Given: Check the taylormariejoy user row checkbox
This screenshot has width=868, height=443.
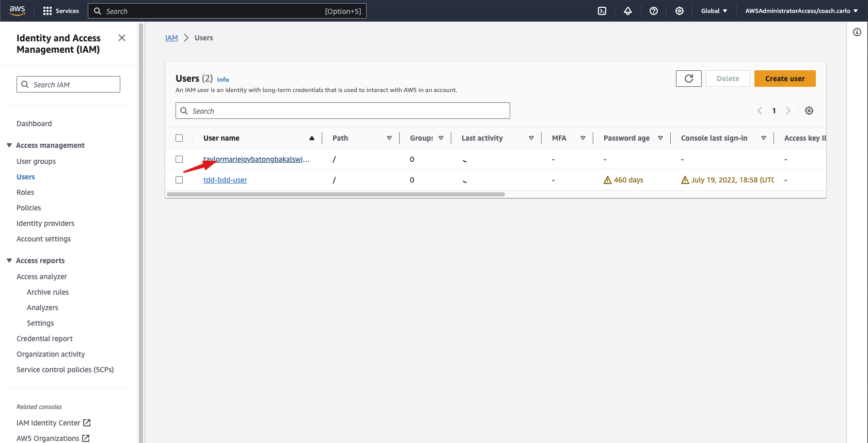Looking at the screenshot, I should click(179, 159).
